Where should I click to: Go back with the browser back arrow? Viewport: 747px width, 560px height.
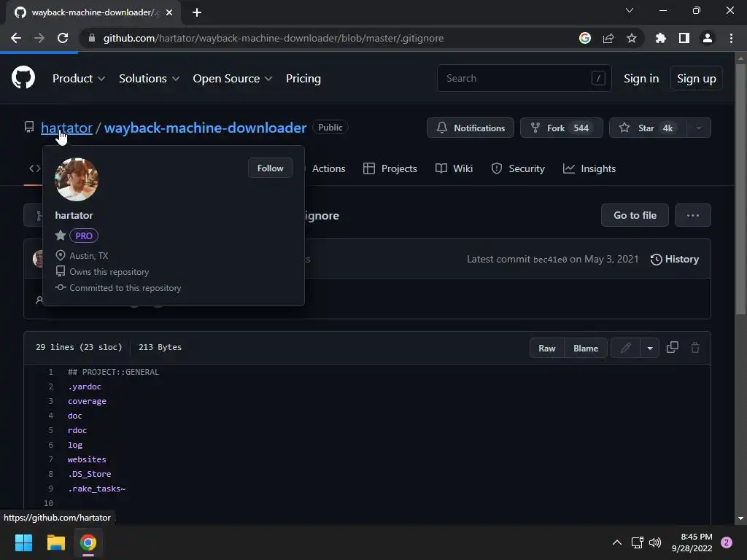pos(16,38)
